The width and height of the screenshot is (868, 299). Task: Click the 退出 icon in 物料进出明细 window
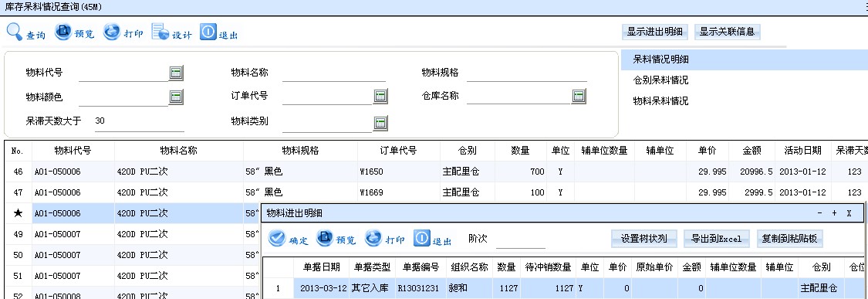pos(422,239)
